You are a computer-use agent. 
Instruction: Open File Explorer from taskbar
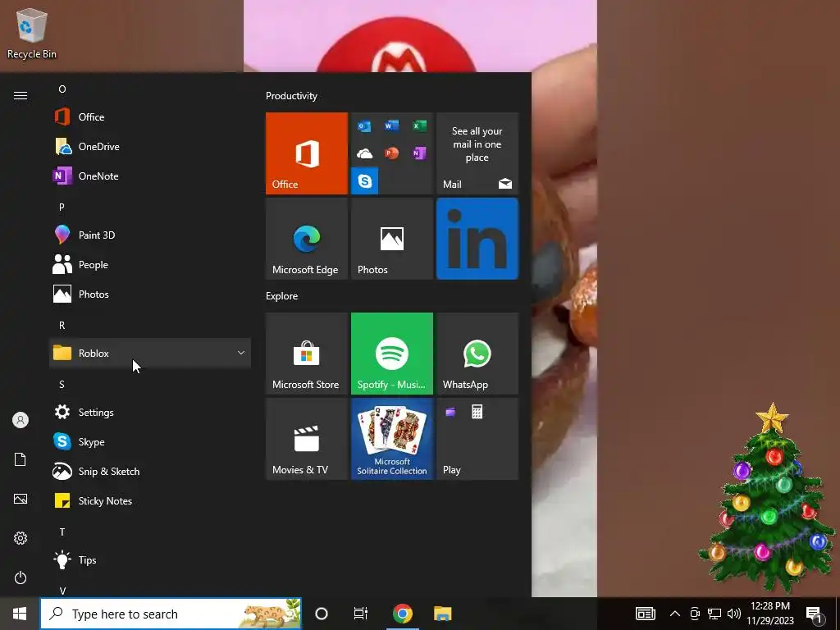[x=442, y=614]
